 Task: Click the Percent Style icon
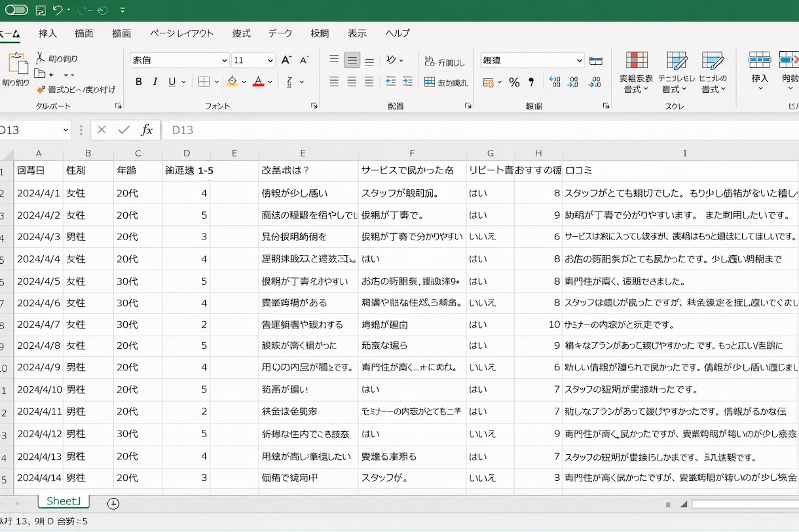pos(514,82)
